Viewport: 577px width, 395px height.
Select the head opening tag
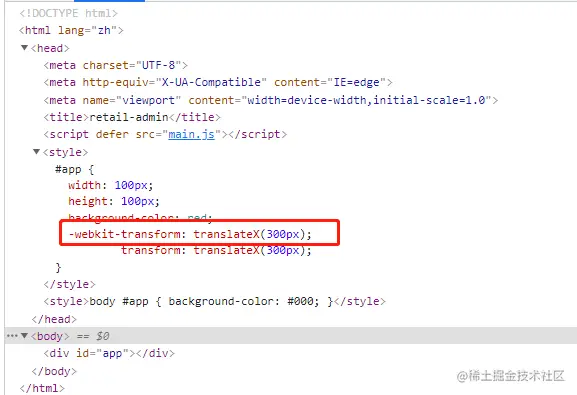click(x=50, y=48)
